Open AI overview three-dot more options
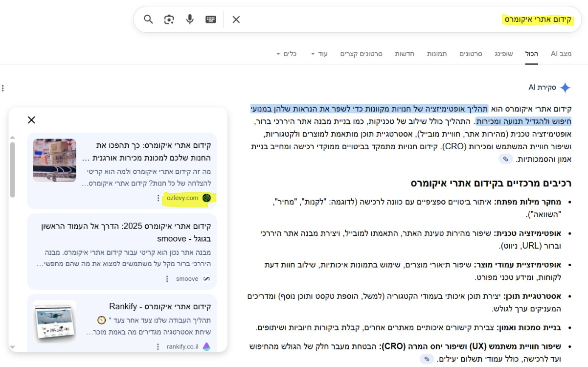Image resolution: width=588 pixels, height=367 pixels. 3,88
